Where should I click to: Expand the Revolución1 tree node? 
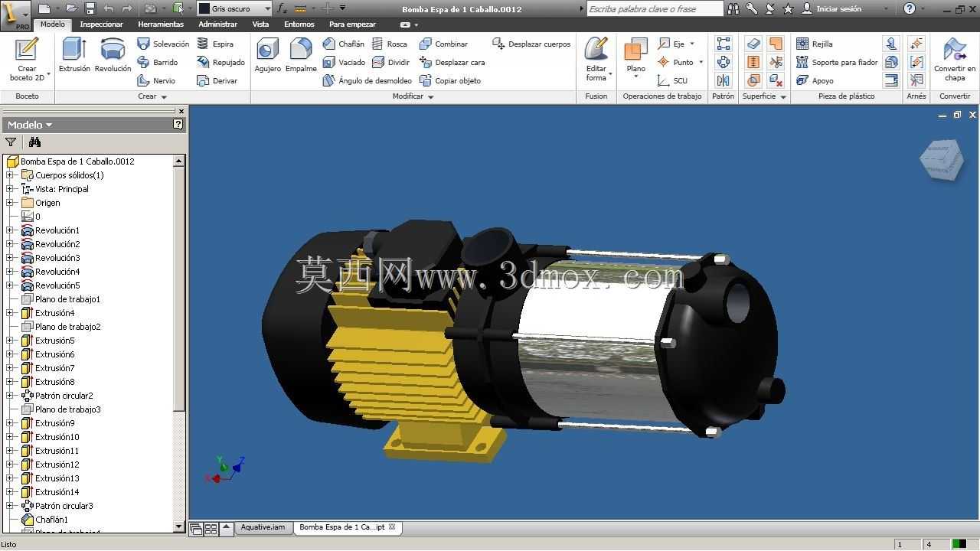pos(10,230)
